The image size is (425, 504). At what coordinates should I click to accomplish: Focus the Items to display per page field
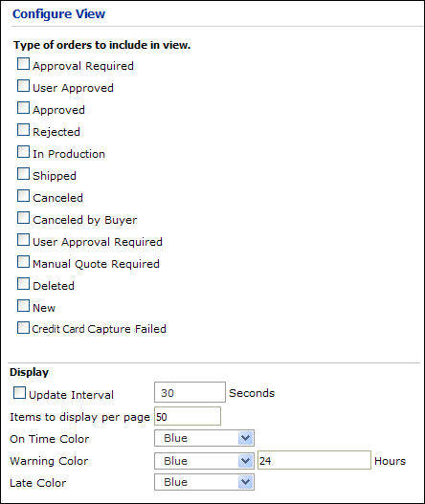point(188,416)
